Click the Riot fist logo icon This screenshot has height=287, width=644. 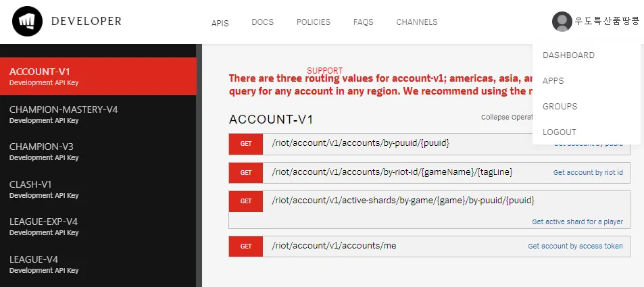click(28, 22)
